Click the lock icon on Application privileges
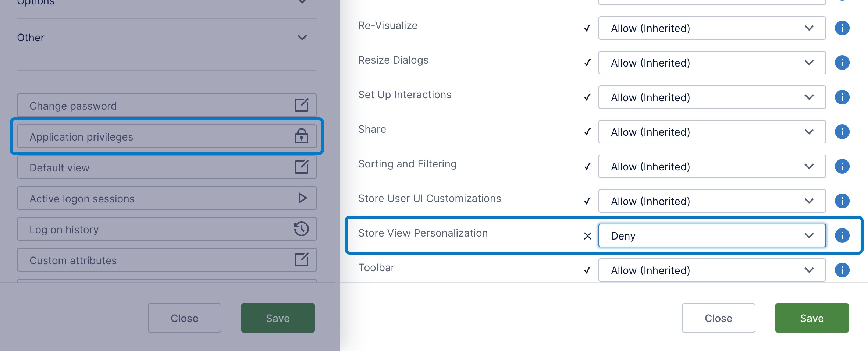This screenshot has height=351, width=868. [302, 136]
